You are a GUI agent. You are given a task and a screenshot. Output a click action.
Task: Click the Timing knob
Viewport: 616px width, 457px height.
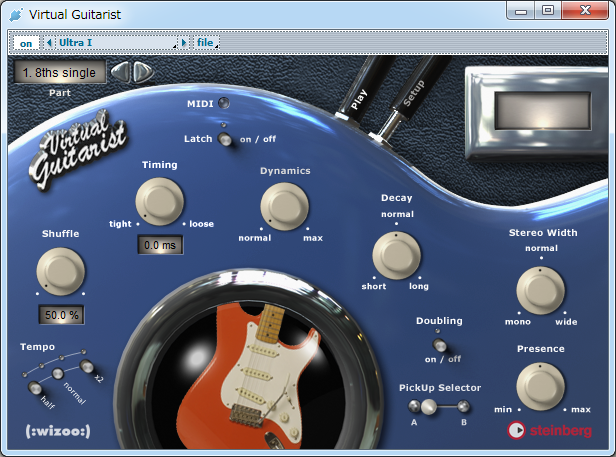(x=160, y=201)
